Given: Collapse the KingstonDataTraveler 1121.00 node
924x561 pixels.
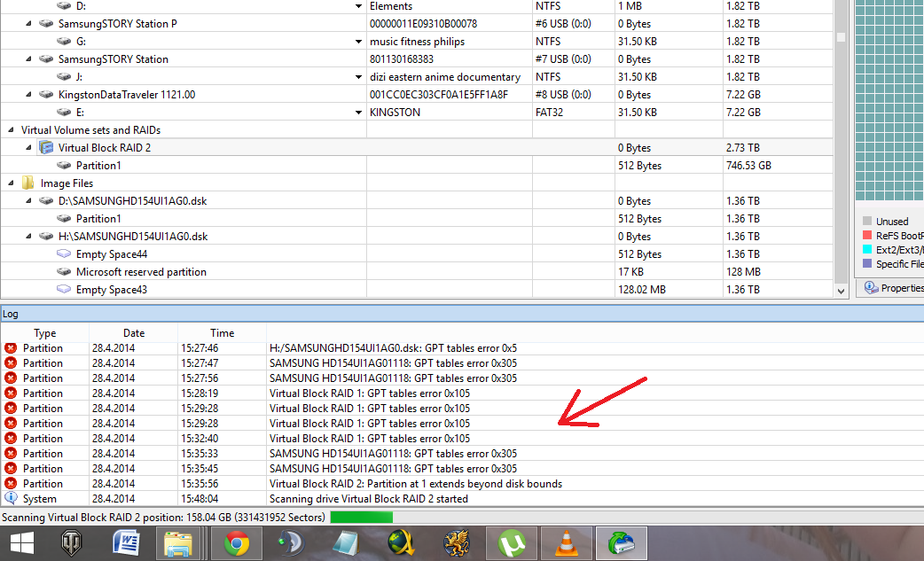Looking at the screenshot, I should click(28, 94).
